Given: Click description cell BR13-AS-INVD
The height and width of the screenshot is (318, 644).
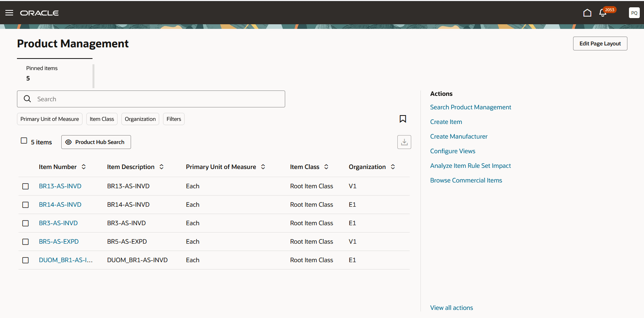Looking at the screenshot, I should coord(128,186).
